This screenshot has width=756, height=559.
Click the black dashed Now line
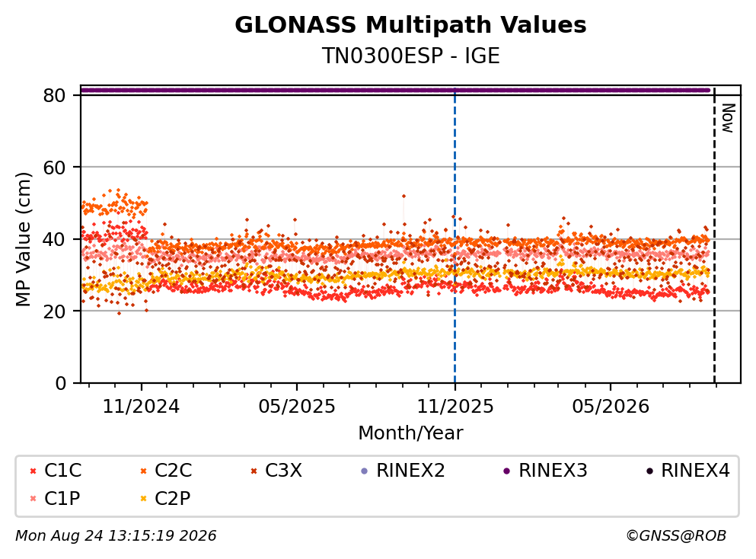click(x=714, y=236)
